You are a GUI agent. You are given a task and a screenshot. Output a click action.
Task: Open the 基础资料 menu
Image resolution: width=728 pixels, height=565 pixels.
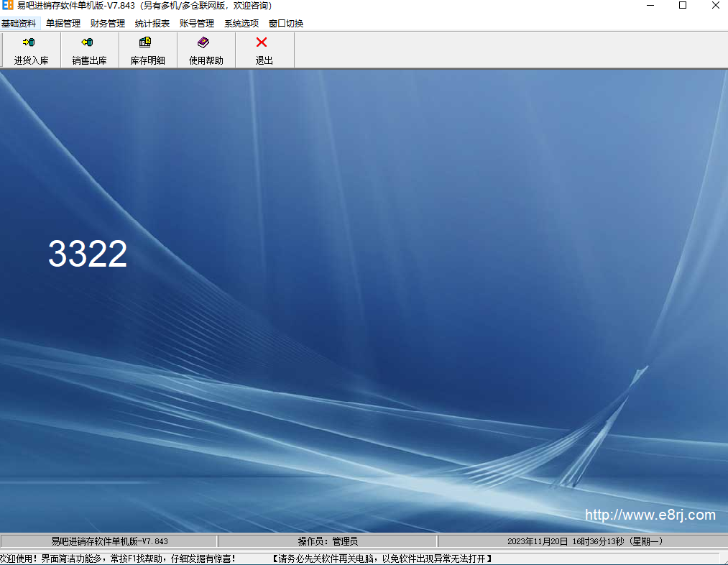click(19, 23)
